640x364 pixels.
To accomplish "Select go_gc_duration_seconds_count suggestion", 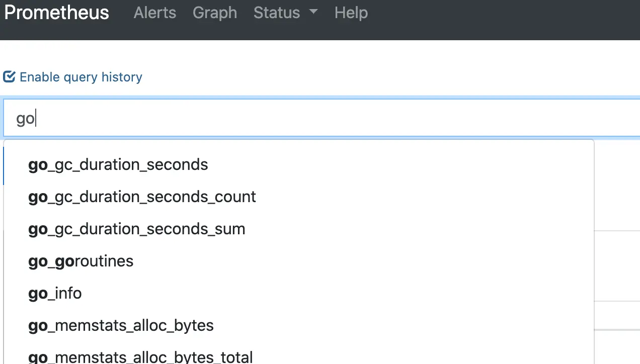I will coord(142,197).
